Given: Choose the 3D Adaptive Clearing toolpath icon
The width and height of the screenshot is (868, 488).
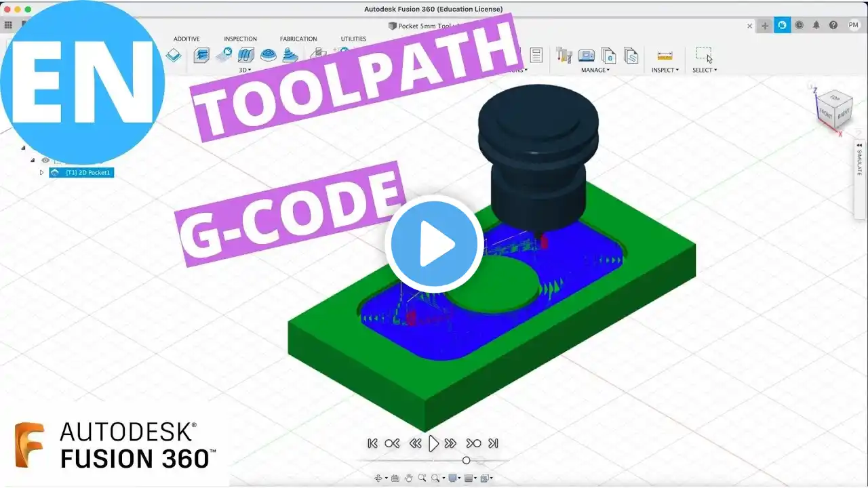Looking at the screenshot, I should (x=201, y=55).
